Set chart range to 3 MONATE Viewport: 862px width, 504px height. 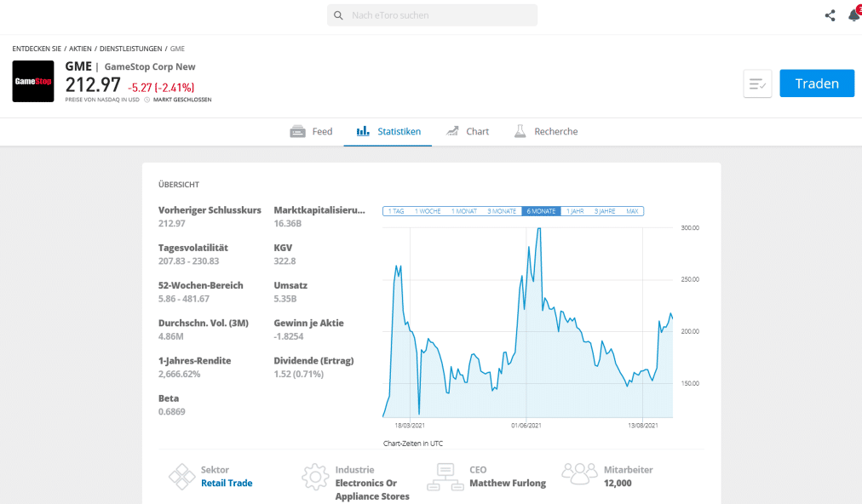(x=502, y=211)
